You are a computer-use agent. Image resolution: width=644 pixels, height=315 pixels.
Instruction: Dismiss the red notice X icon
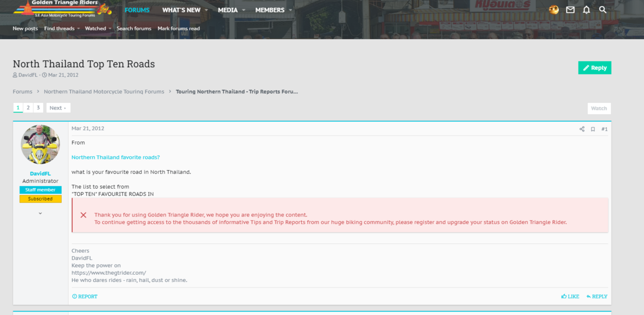83,215
